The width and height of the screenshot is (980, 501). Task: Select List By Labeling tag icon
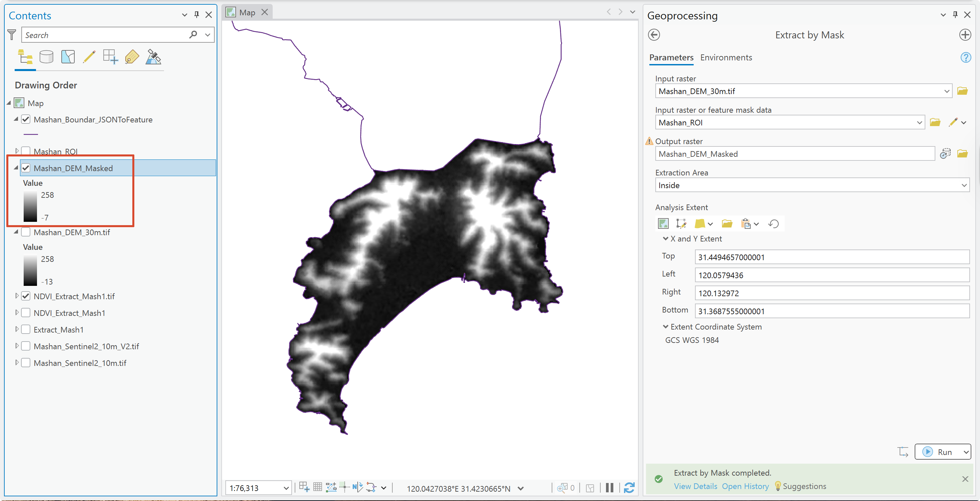coord(132,57)
